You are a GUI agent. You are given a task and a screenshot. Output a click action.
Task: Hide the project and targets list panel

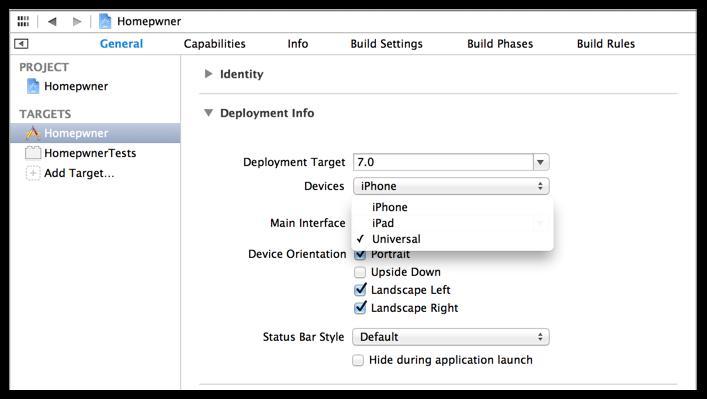pyautogui.click(x=21, y=44)
